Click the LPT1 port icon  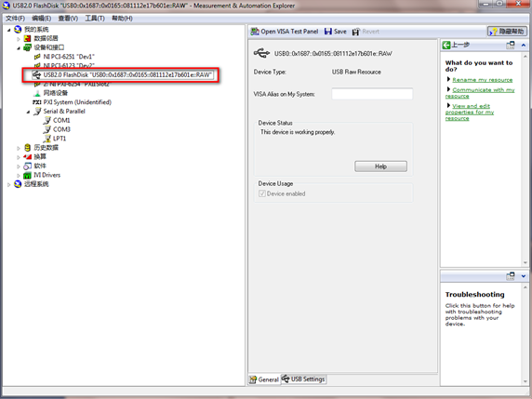coord(47,139)
